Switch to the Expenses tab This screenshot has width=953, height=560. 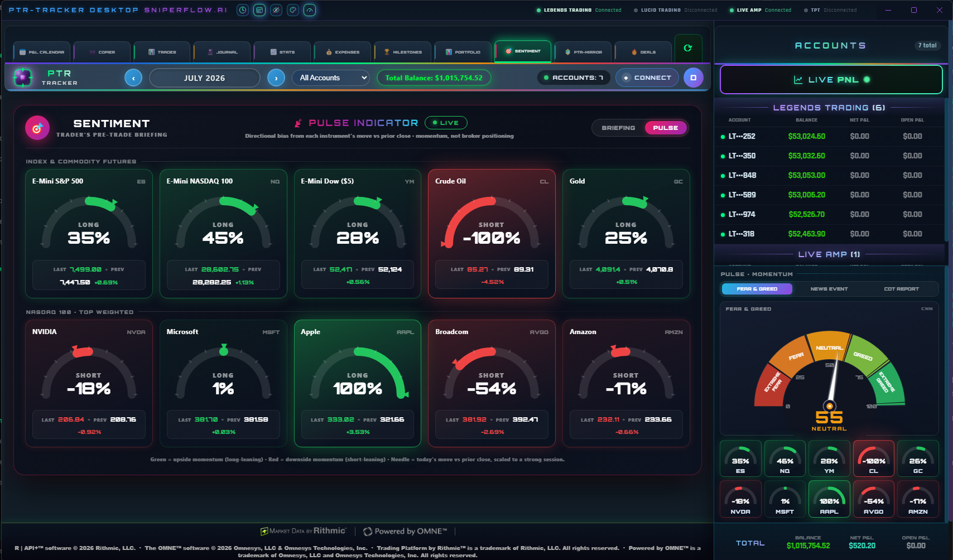pos(343,52)
